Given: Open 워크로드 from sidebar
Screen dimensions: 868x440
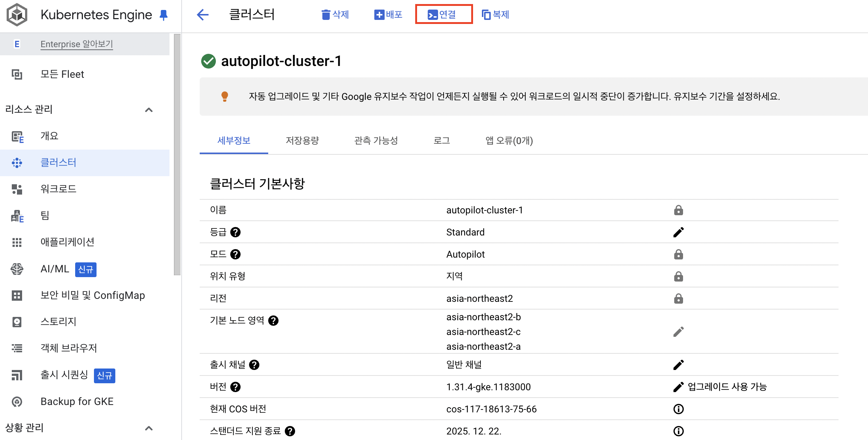Looking at the screenshot, I should [58, 189].
